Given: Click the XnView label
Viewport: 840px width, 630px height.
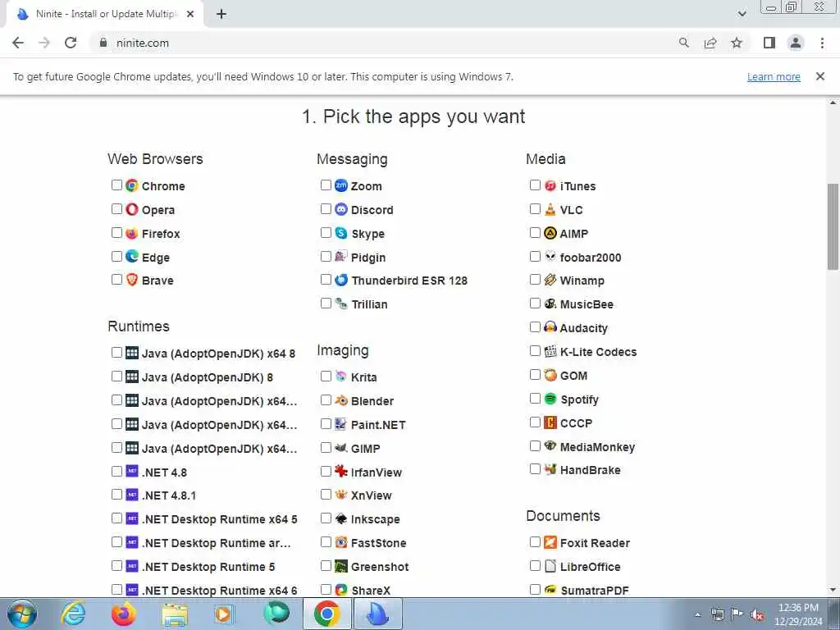Looking at the screenshot, I should (372, 495).
